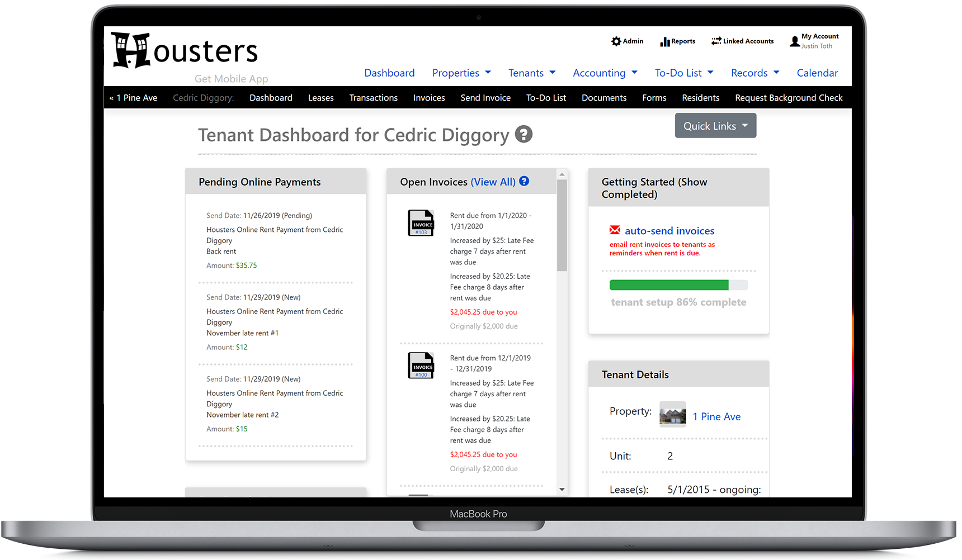Click the View All invoices link
The image size is (962, 560).
pos(493,181)
